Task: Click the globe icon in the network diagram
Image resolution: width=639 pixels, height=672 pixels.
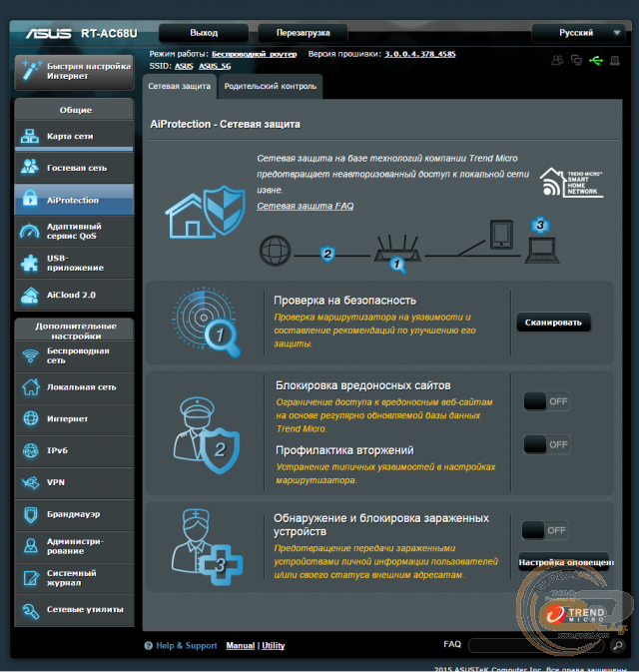Action: (x=276, y=251)
